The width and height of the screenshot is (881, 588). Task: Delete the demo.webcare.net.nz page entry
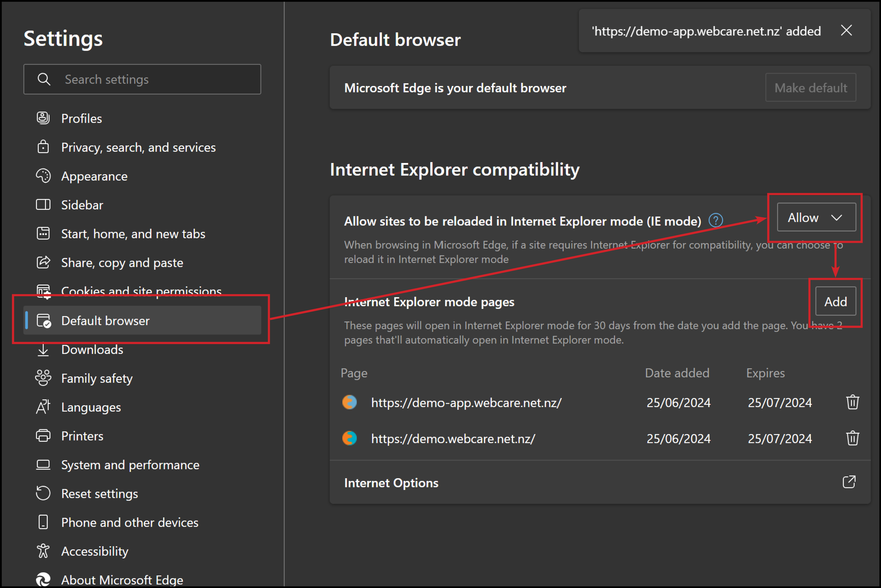tap(852, 438)
